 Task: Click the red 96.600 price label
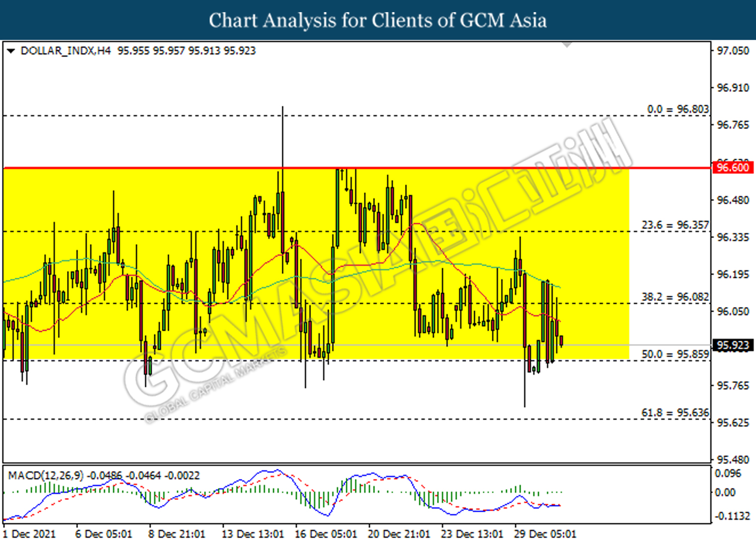[x=733, y=167]
